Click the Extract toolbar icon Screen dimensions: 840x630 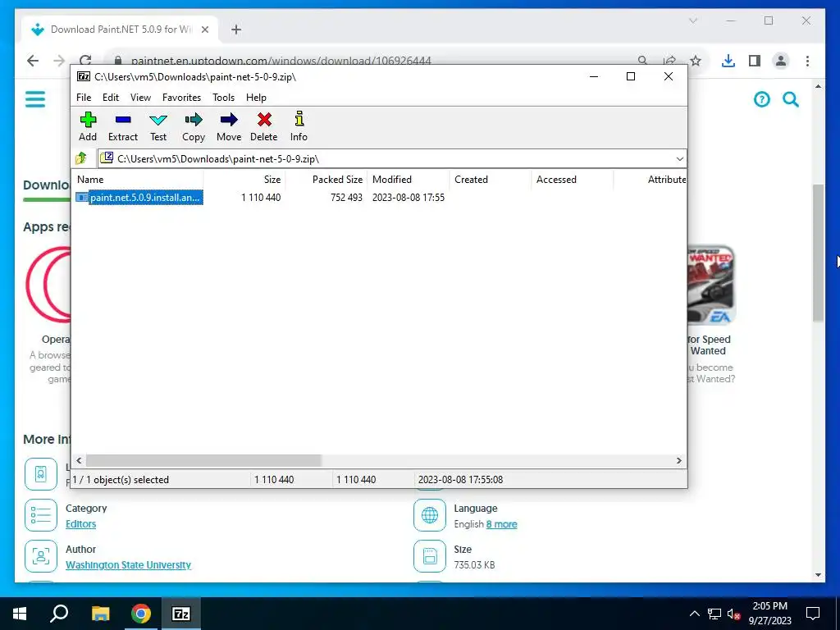(x=123, y=126)
